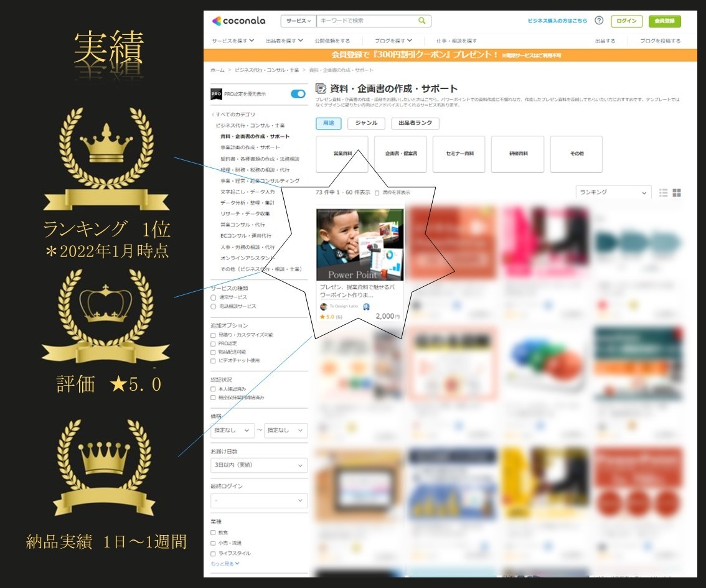The height and width of the screenshot is (588, 706).
Task: Click the その他 category card
Action: coord(577,154)
